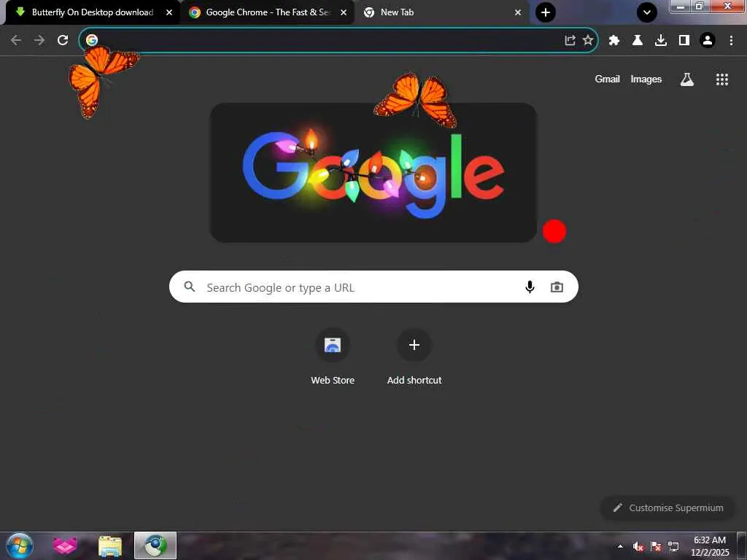The height and width of the screenshot is (560, 747).
Task: Close the Google Chrome tab
Action: click(x=344, y=12)
